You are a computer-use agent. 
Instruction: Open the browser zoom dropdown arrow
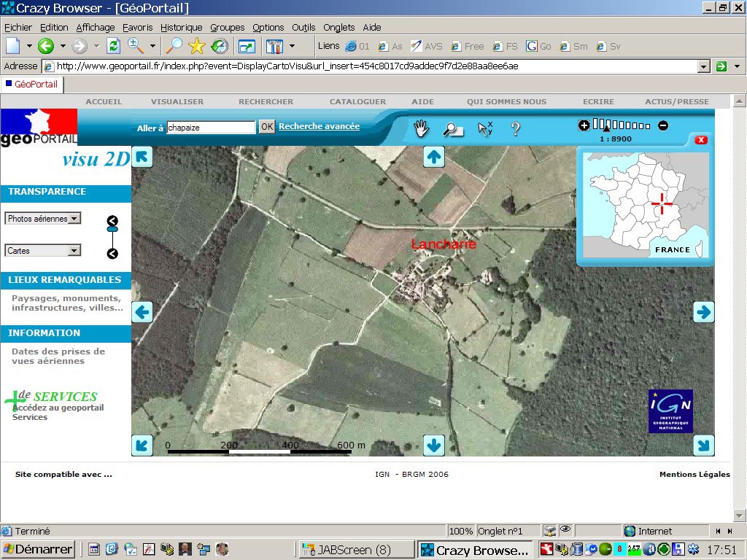click(152, 46)
